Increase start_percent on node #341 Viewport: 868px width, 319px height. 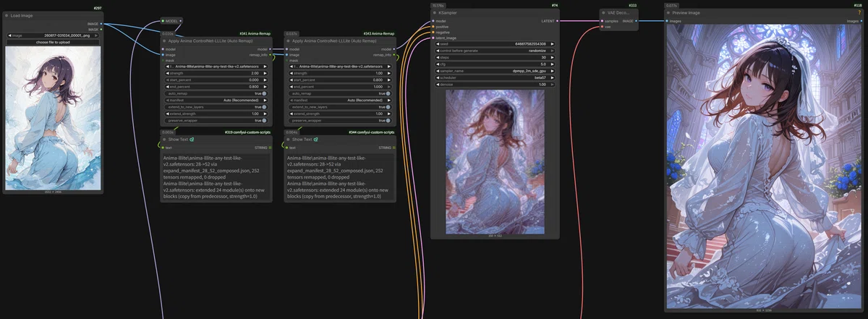[x=264, y=80]
